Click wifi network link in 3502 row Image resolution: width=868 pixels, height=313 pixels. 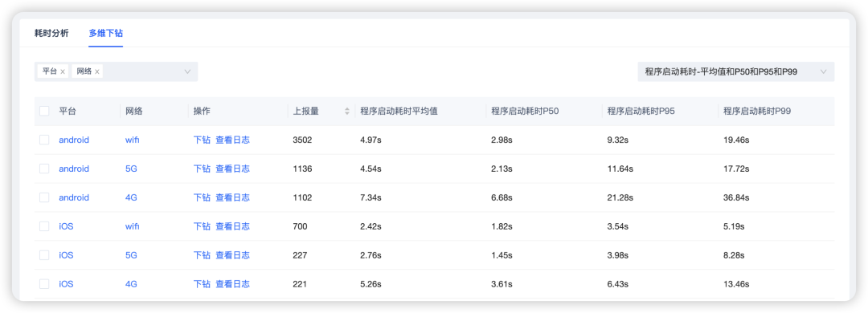[133, 140]
